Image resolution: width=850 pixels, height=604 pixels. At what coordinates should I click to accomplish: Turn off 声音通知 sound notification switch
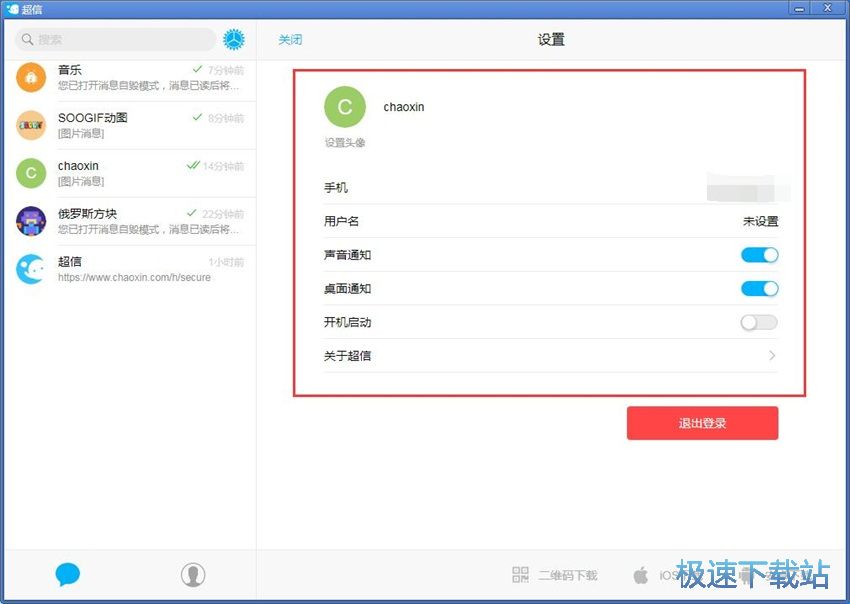pyautogui.click(x=759, y=255)
